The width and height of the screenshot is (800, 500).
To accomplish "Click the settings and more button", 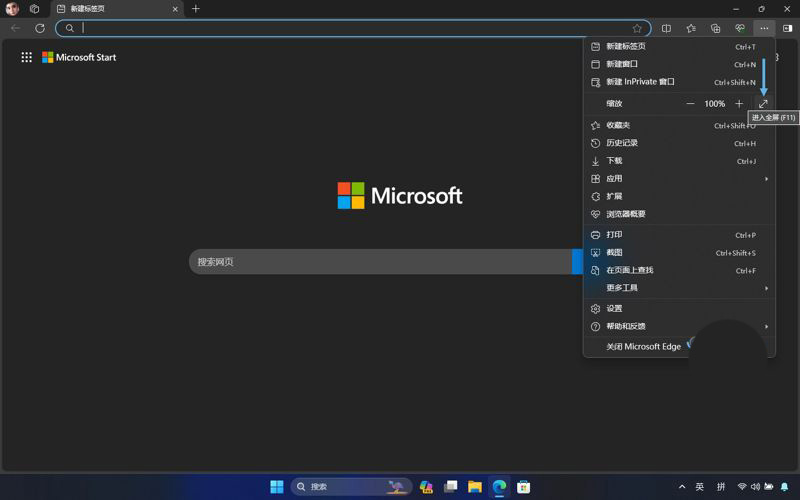I will point(764,29).
